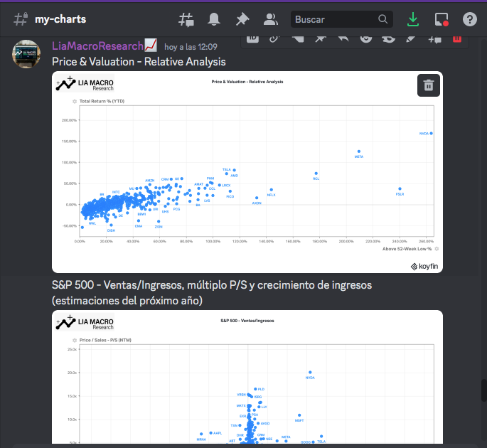The image size is (487, 448).
Task: Click the LiaMacroResearch username
Action: coord(97,46)
